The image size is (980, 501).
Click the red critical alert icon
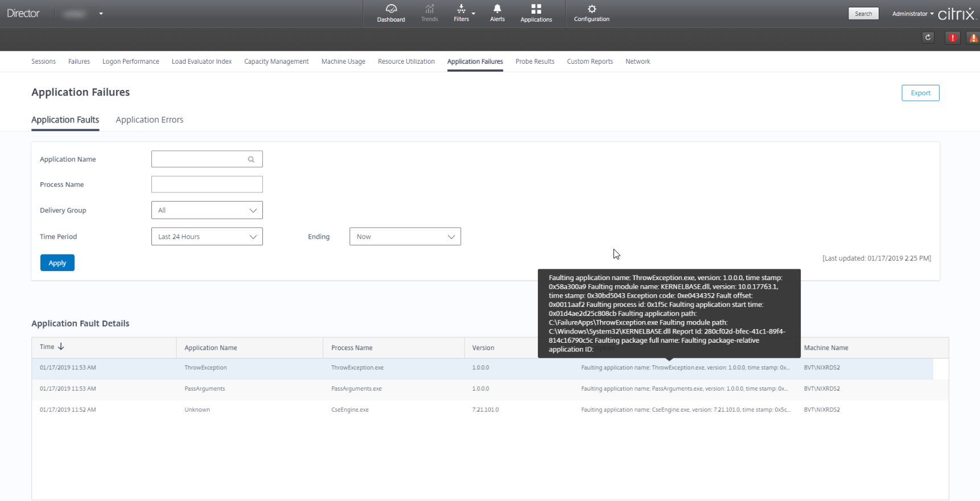952,38
